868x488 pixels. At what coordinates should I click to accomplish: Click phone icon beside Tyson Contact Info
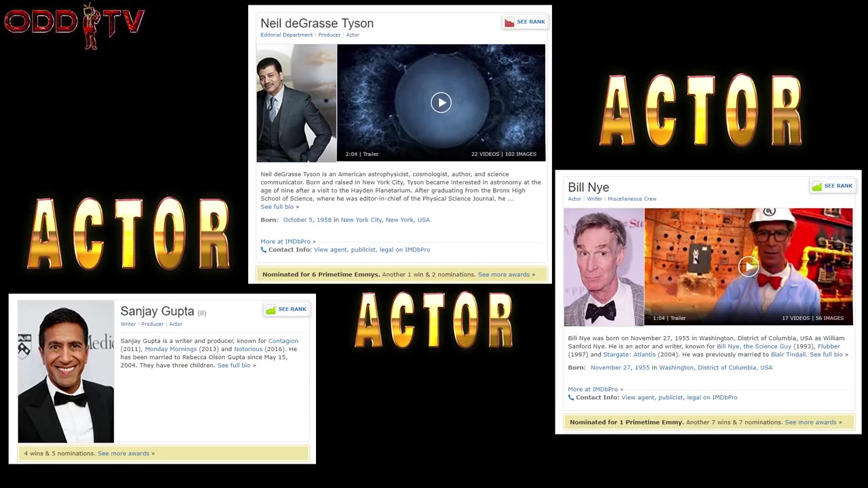pos(264,249)
